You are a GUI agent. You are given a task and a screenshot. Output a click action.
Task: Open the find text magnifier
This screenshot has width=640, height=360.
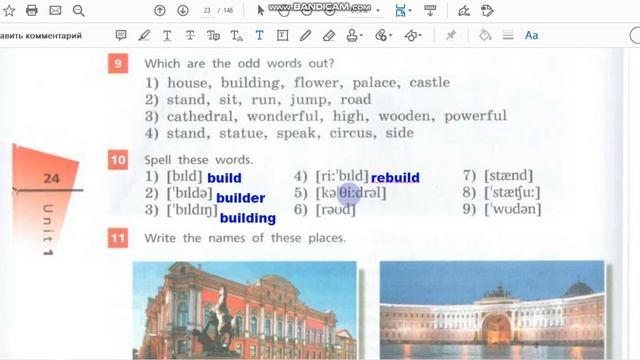tap(78, 11)
